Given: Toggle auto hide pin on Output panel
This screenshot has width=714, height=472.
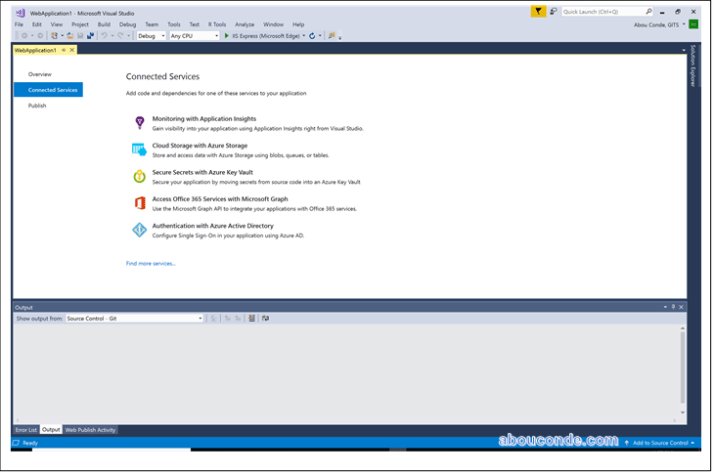Looking at the screenshot, I should pos(673,307).
